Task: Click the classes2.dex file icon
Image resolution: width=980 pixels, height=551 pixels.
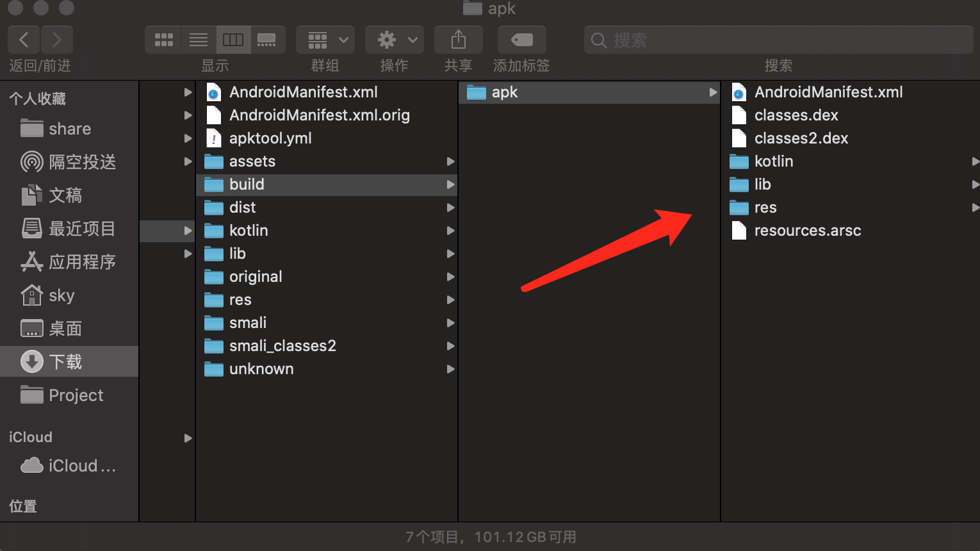Action: pyautogui.click(x=739, y=138)
